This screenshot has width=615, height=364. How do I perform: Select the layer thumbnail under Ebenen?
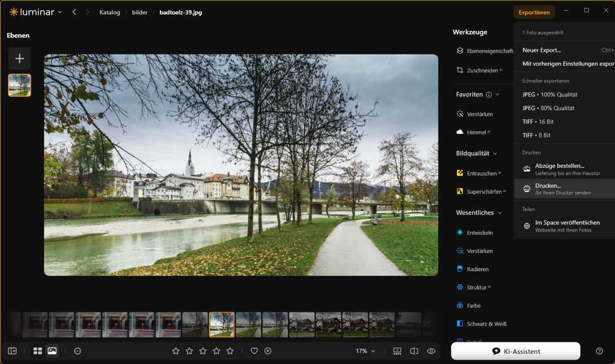point(19,85)
